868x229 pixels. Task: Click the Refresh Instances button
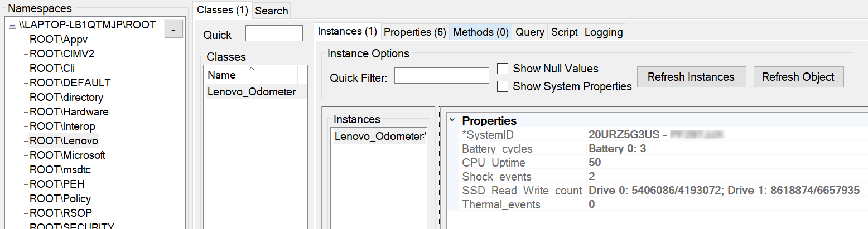point(691,77)
